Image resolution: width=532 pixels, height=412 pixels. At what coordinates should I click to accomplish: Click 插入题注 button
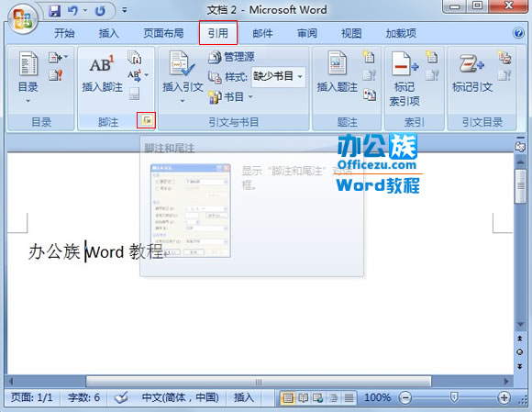tap(337, 72)
